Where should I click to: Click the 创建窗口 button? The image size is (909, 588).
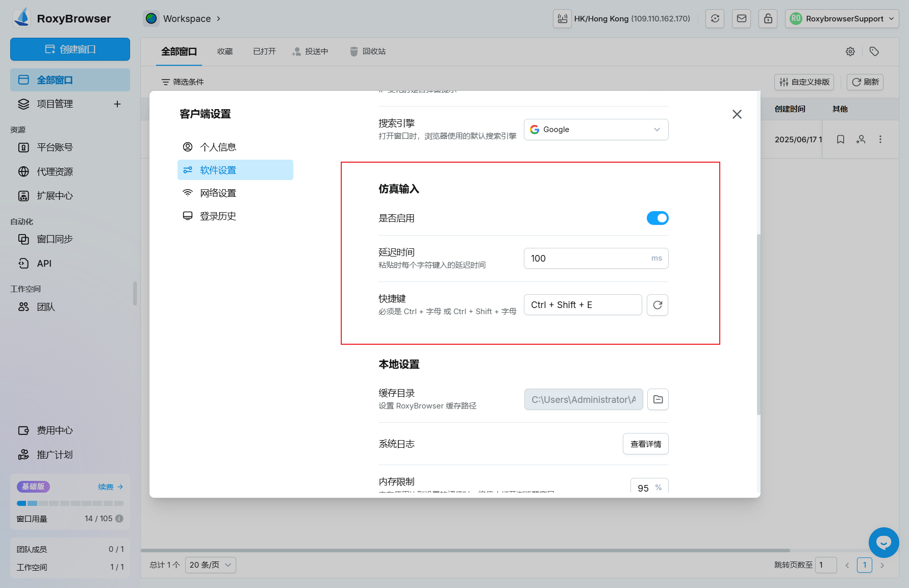click(70, 49)
